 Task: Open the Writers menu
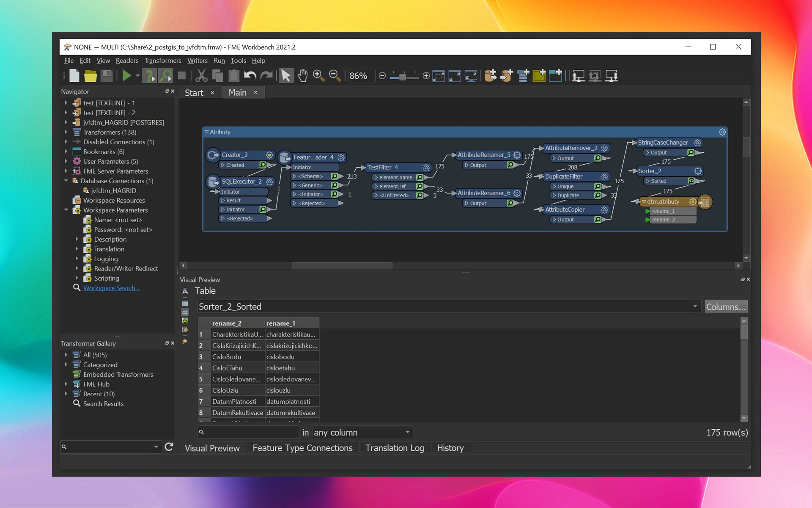(x=198, y=61)
